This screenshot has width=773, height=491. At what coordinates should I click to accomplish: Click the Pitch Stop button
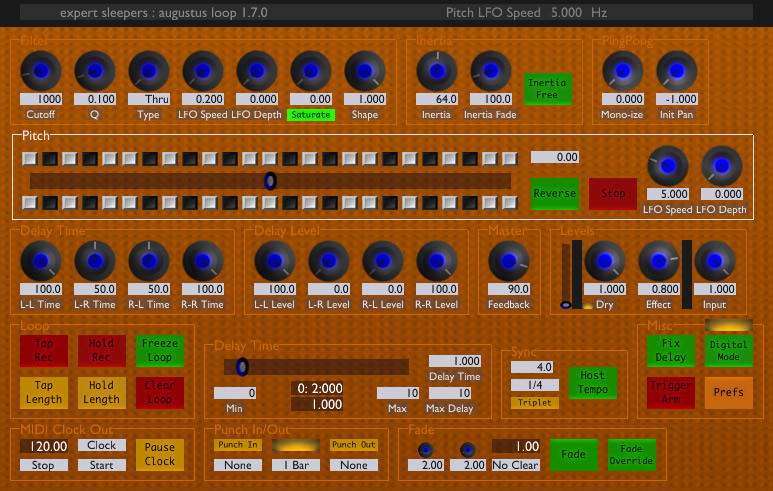[x=613, y=194]
